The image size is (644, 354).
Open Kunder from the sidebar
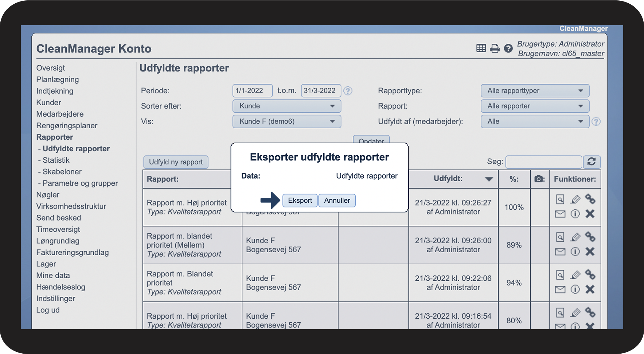pyautogui.click(x=48, y=102)
